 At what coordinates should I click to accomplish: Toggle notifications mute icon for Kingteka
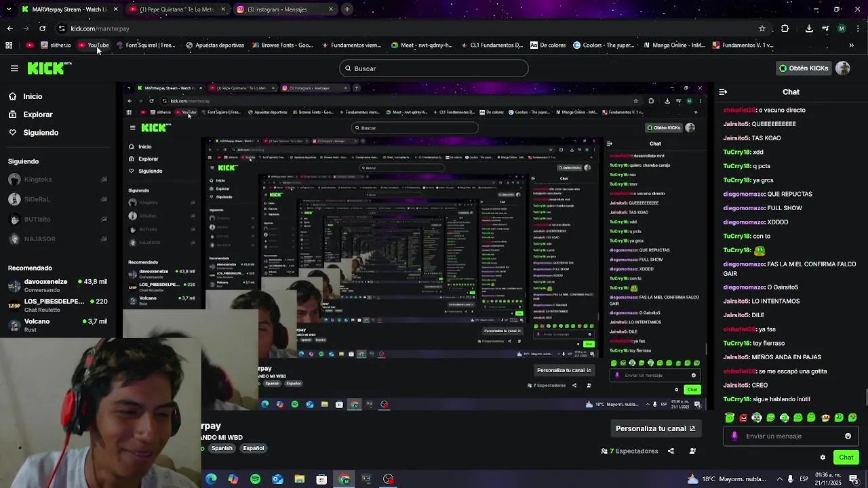tap(104, 180)
